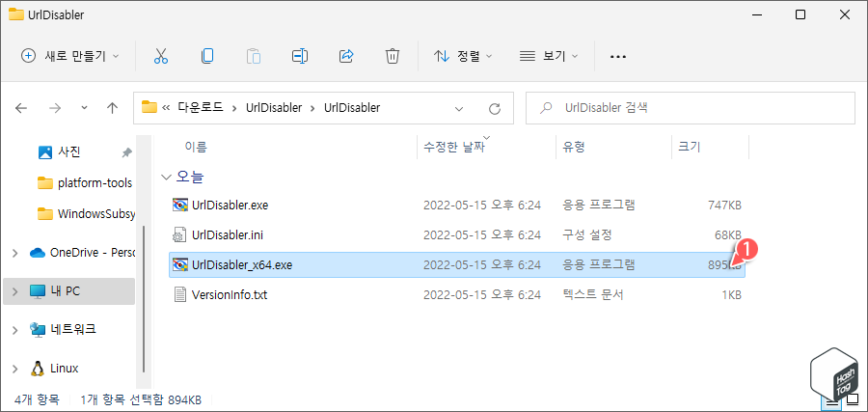This screenshot has width=868, height=412.
Task: Click 텍스트 문서 type of VersionInfo.txt
Action: (x=593, y=294)
